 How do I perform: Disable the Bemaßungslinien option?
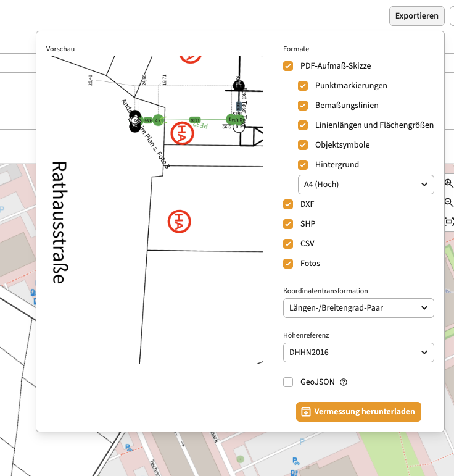tap(303, 105)
